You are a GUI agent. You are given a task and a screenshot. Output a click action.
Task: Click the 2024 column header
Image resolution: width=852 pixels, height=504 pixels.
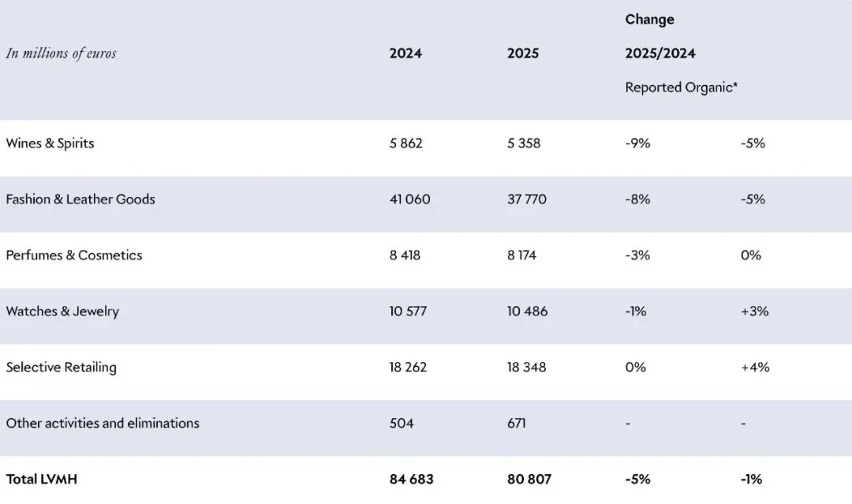[x=405, y=53]
